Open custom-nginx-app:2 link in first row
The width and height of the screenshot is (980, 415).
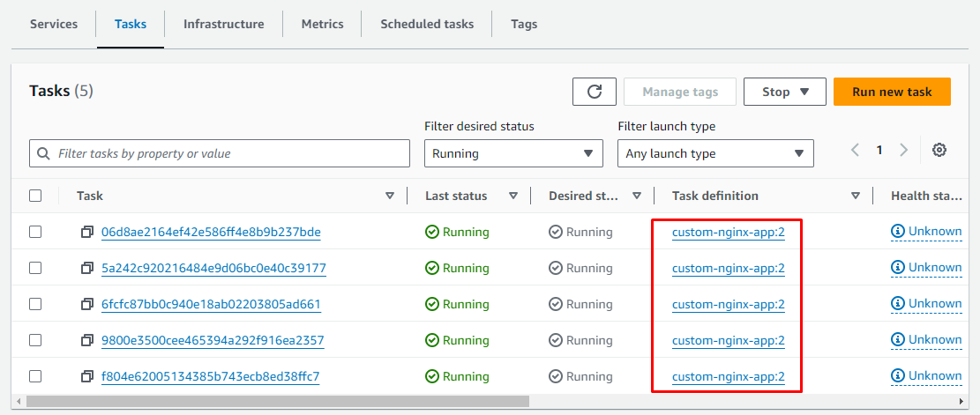click(728, 233)
